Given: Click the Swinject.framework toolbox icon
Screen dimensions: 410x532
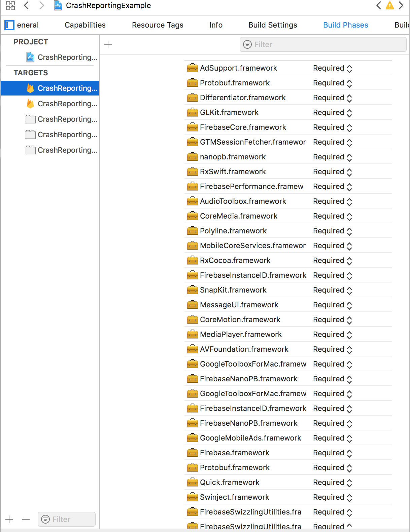Looking at the screenshot, I should (x=193, y=497).
